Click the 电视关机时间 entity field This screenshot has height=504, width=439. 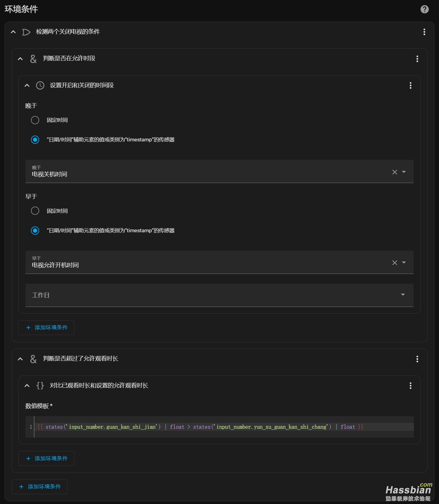click(x=219, y=171)
